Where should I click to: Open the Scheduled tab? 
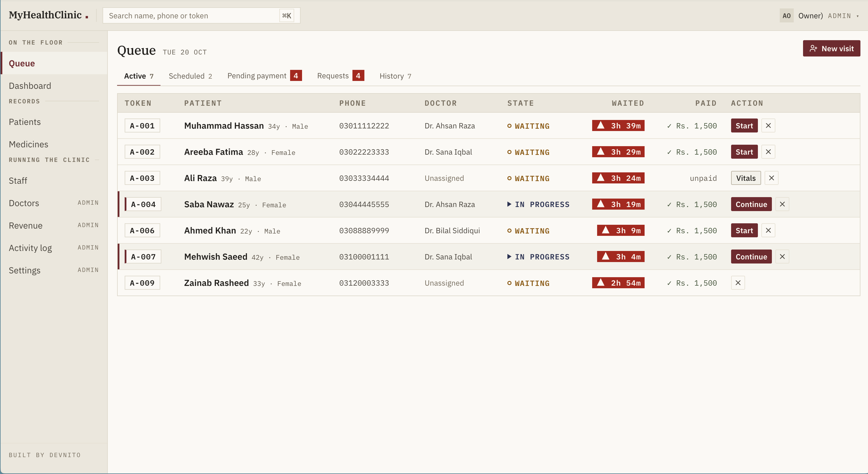point(190,76)
